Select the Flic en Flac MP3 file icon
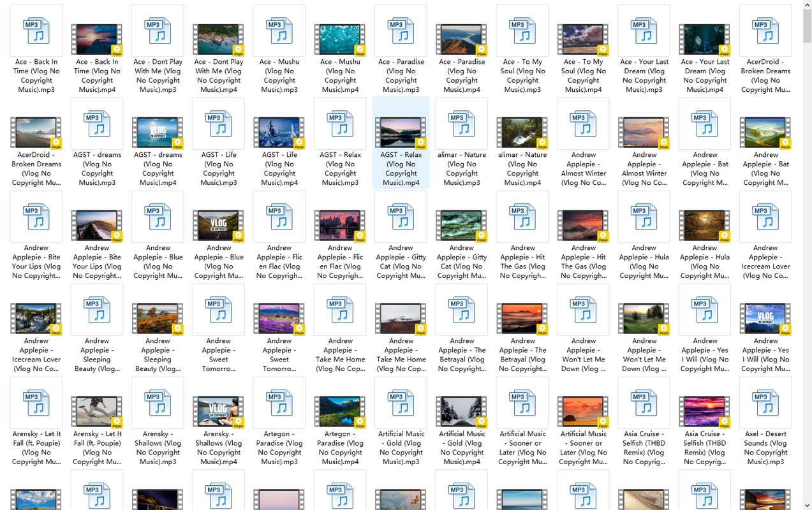Image resolution: width=812 pixels, height=510 pixels. pos(279,217)
